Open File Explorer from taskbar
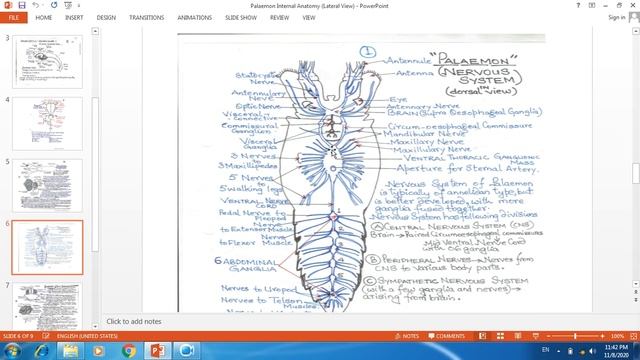 point(71,351)
